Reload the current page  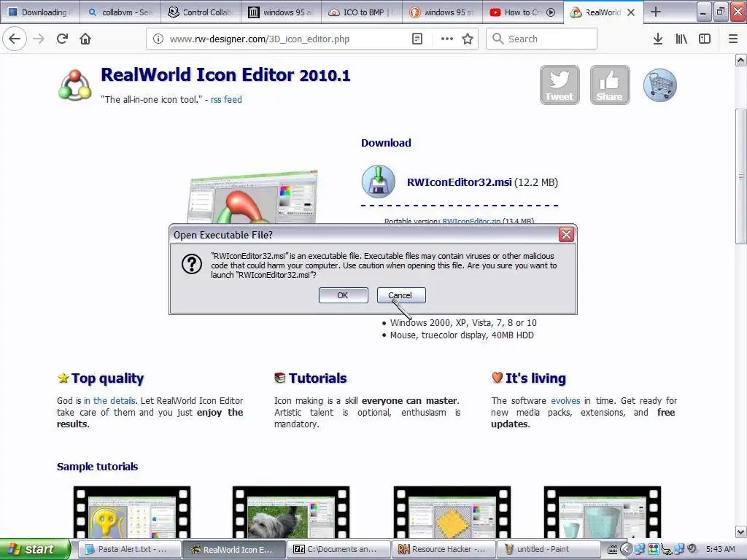pyautogui.click(x=62, y=39)
